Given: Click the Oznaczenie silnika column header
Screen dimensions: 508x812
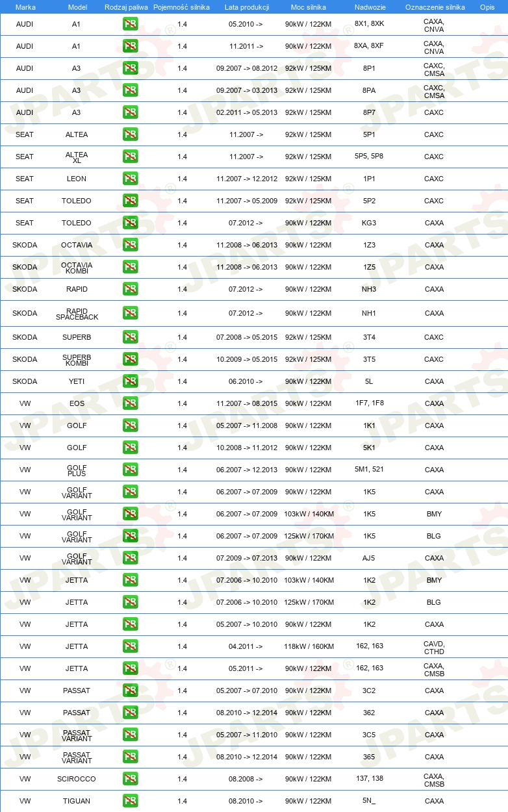Looking at the screenshot, I should pyautogui.click(x=435, y=7).
